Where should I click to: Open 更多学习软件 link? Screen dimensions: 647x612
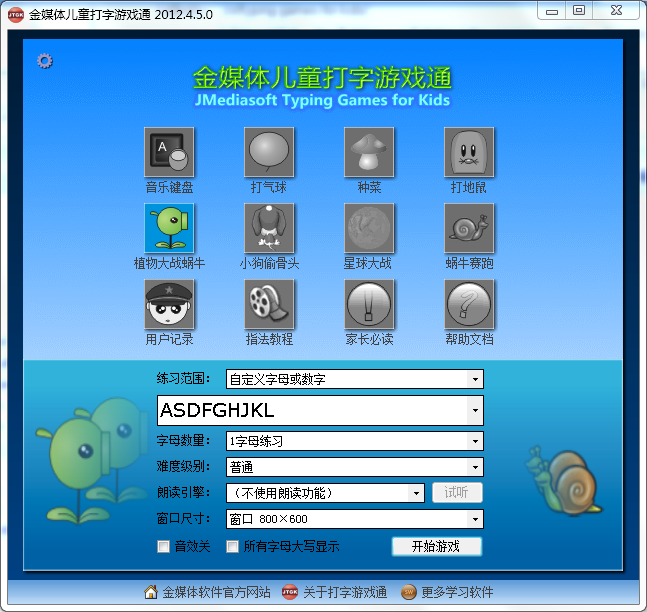[457, 592]
